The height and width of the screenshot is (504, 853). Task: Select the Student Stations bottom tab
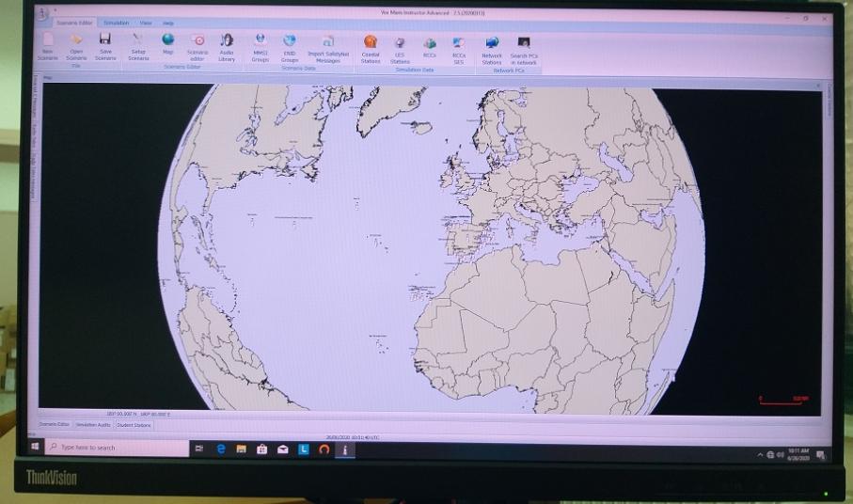[134, 425]
